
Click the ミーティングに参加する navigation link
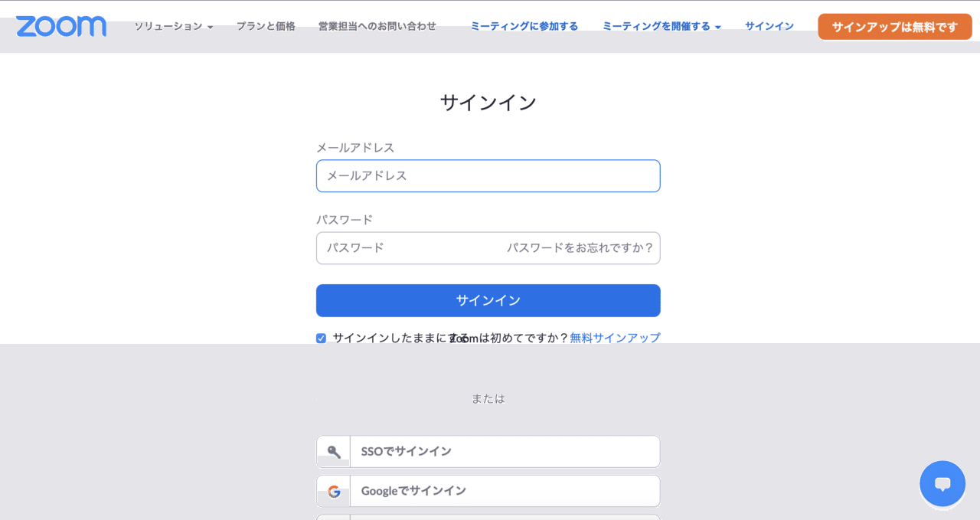point(525,25)
